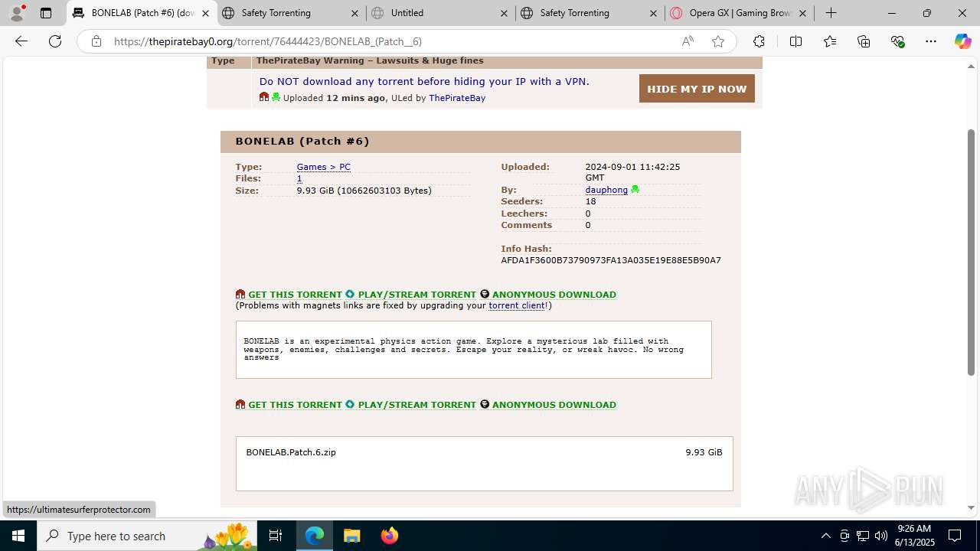Viewport: 980px width, 551px height.
Task: Open Firefox from the taskbar
Action: (x=389, y=536)
